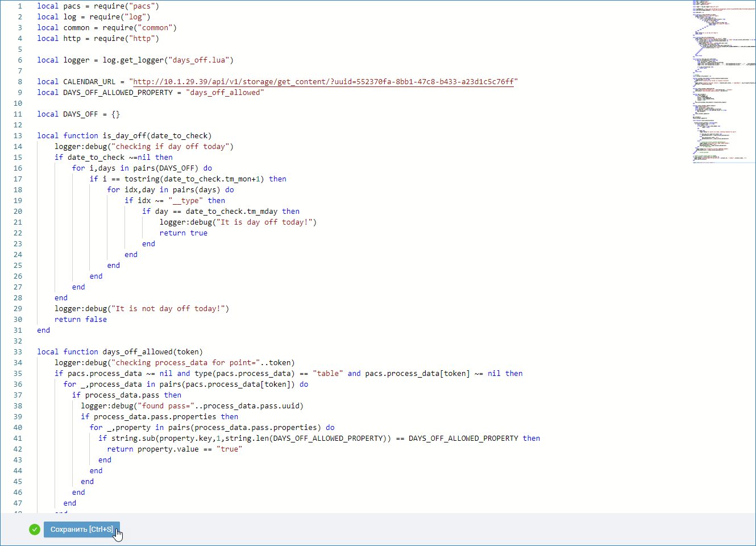This screenshot has width=756, height=546.
Task: Click the "It is not day off today!" string
Action: pos(170,309)
